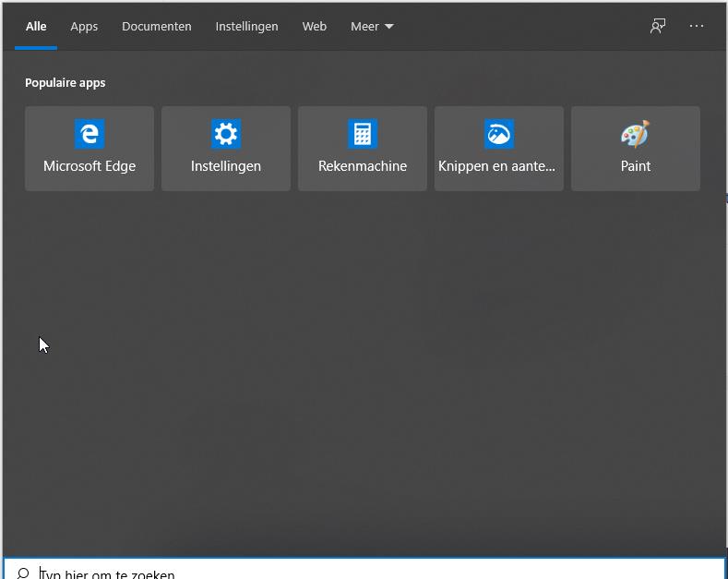The width and height of the screenshot is (728, 579).
Task: Click the Paint palette icon
Action: 636,134
